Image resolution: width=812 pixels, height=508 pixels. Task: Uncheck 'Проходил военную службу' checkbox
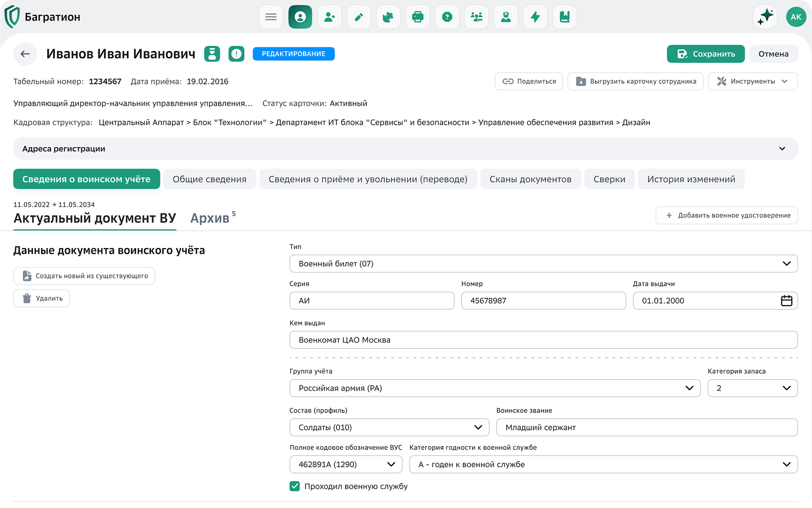(295, 486)
